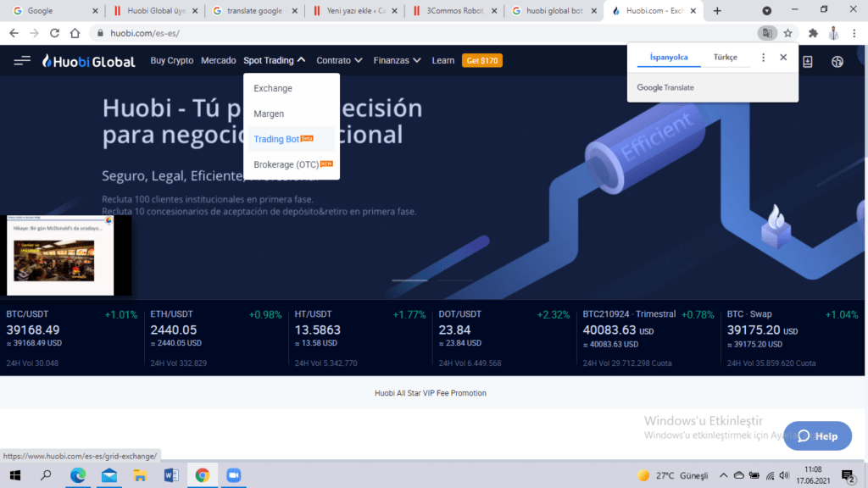Viewport: 868px width, 488px height.
Task: Switch to the 3Commos Robot browser tab
Action: tap(454, 10)
